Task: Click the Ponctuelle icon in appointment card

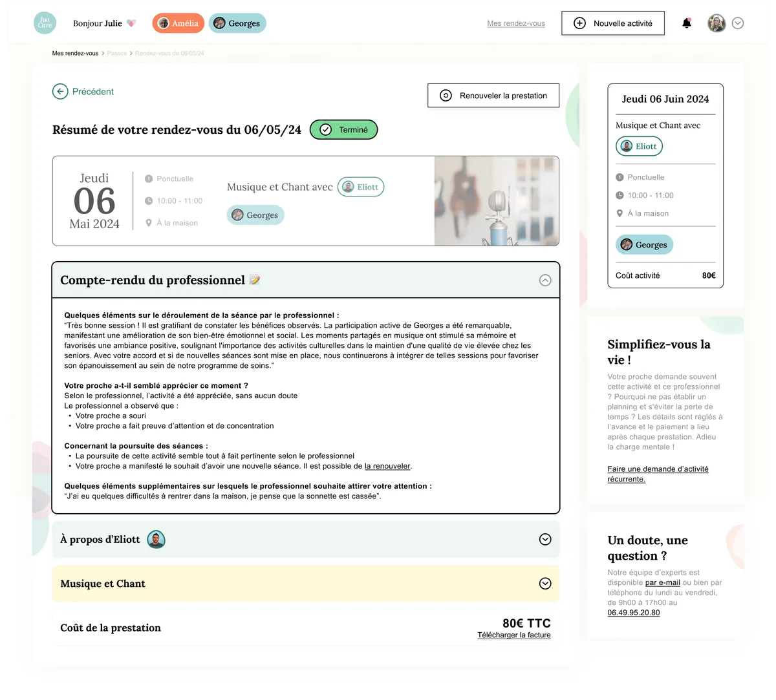Action: (149, 179)
